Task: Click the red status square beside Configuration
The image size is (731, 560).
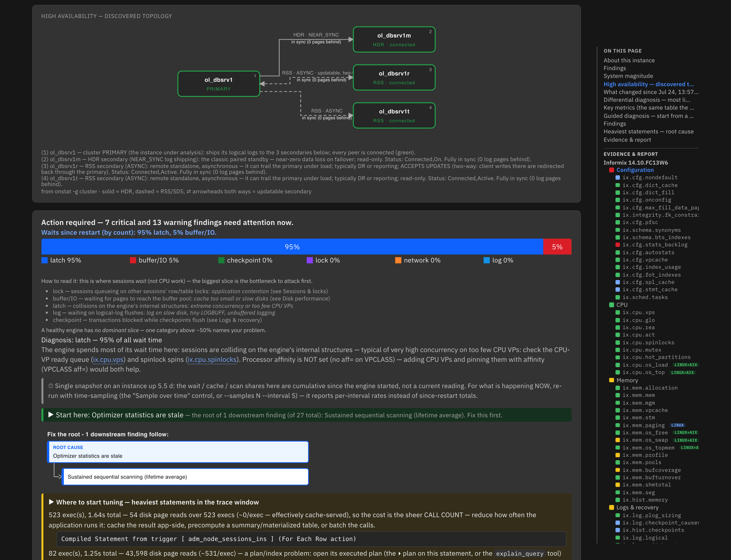Action: pos(612,170)
